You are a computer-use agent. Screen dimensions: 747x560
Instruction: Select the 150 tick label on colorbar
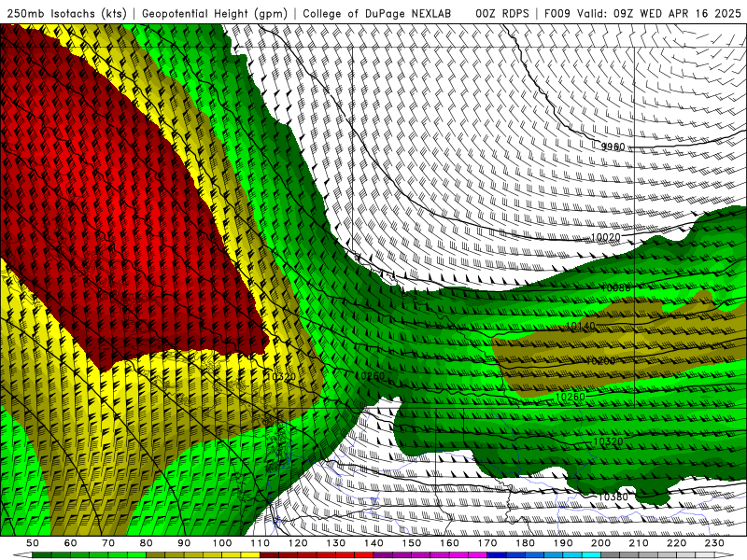[412, 543]
